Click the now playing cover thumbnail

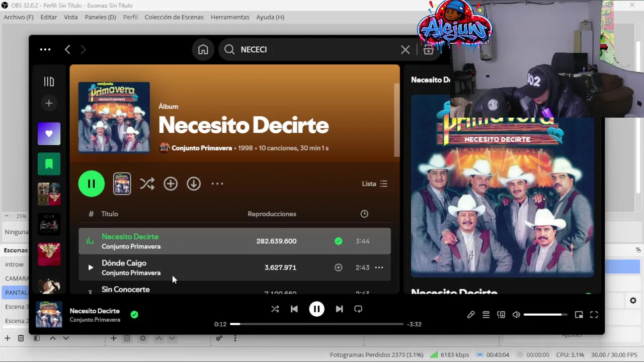(x=49, y=315)
